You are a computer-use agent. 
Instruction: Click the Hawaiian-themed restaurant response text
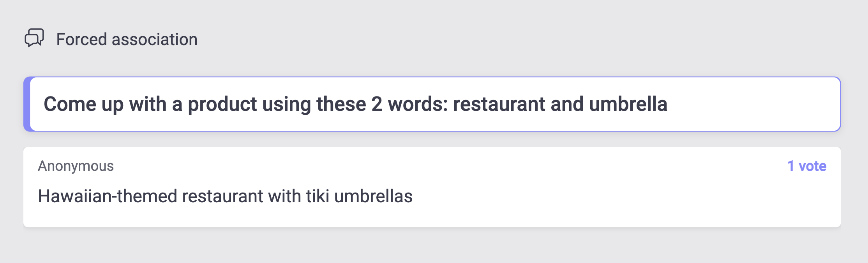225,196
